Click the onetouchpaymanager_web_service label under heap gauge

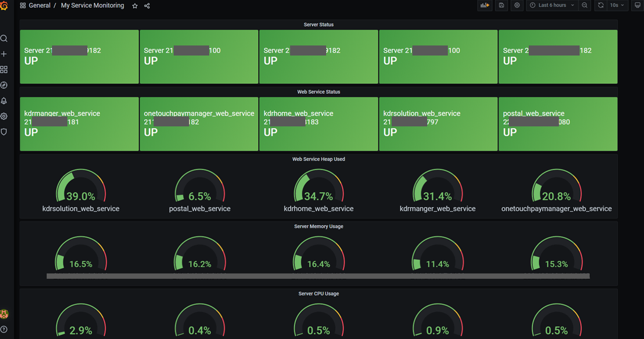[x=557, y=209]
